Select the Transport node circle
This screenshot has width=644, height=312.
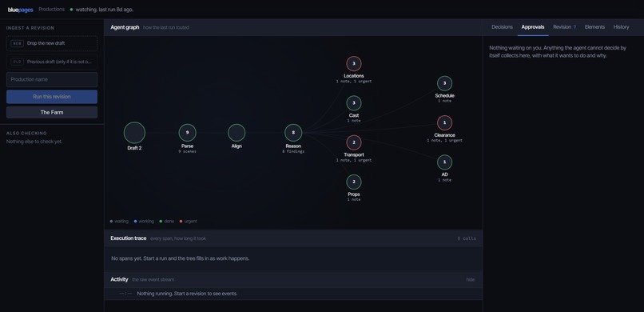(354, 142)
